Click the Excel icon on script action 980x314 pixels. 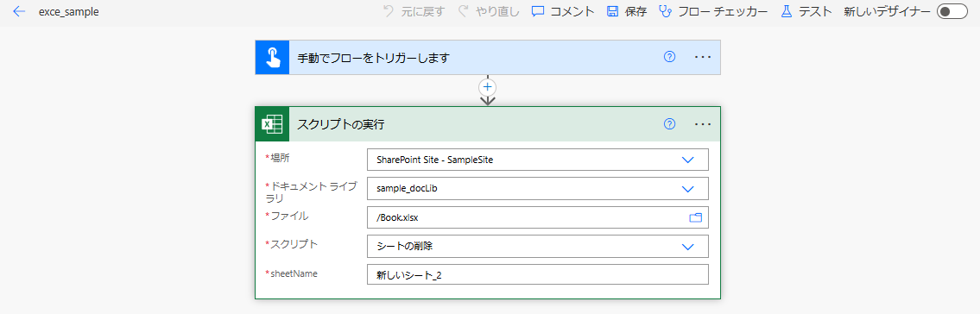[273, 124]
